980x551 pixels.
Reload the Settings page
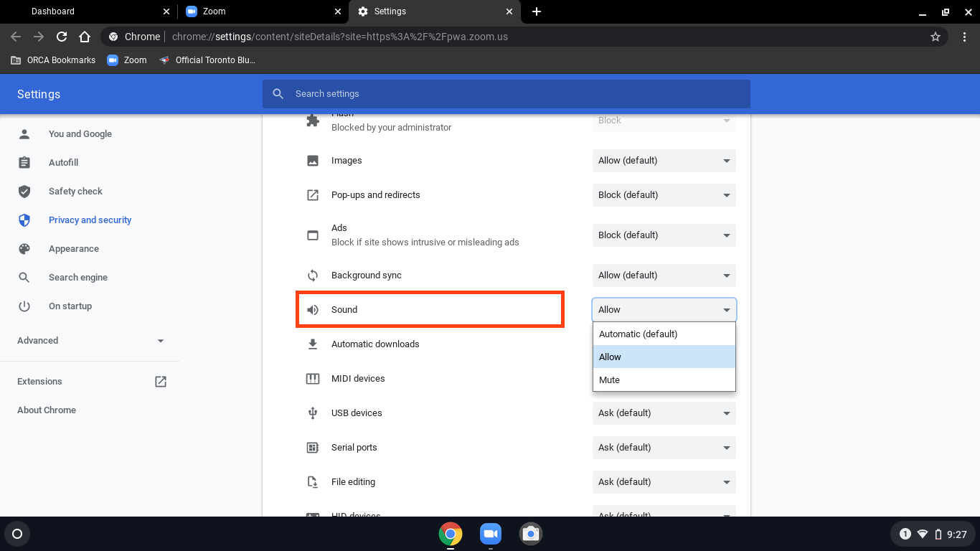click(x=62, y=37)
